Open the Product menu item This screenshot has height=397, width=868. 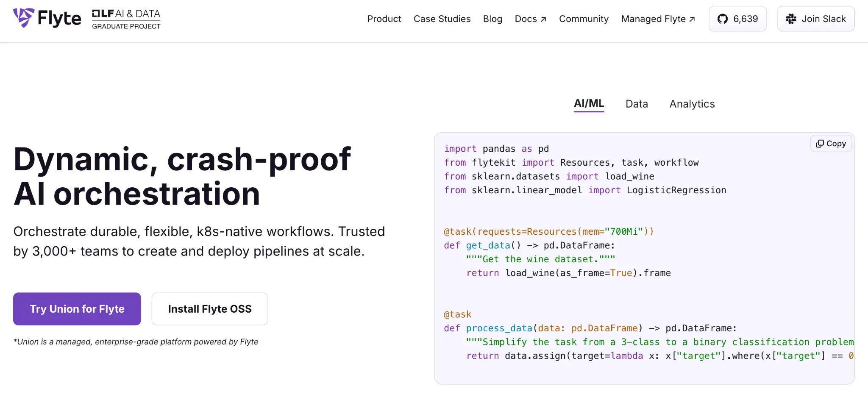pyautogui.click(x=384, y=19)
